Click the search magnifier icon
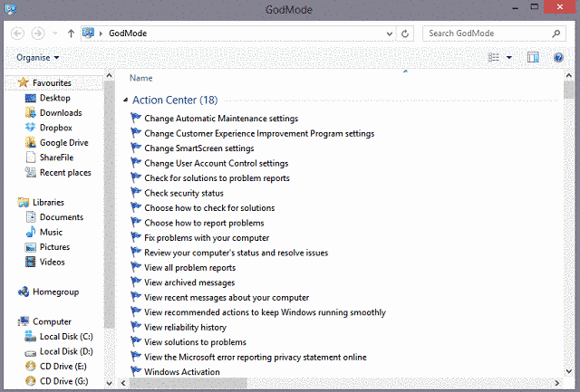 556,33
